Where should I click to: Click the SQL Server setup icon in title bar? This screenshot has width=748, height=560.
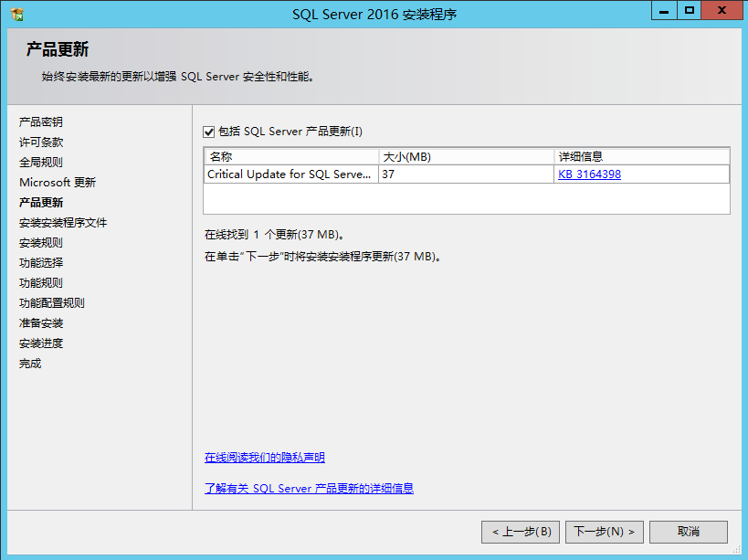(x=16, y=15)
